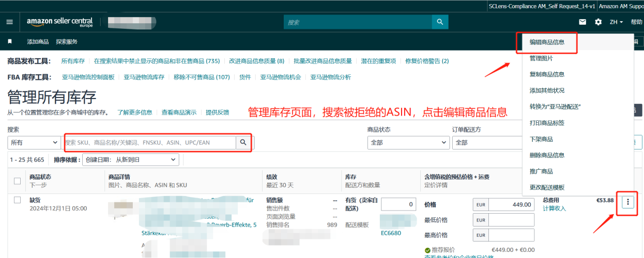Open the 亚马逊物流分析 link
This screenshot has width=644, height=258.
[330, 77]
